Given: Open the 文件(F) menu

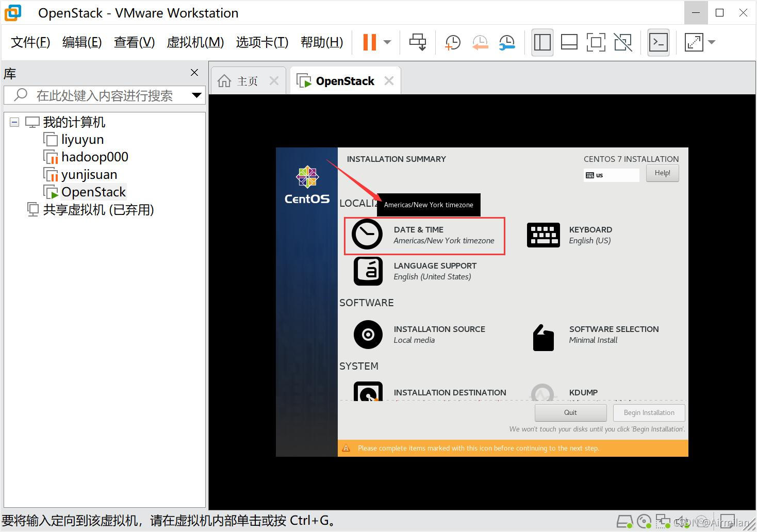Looking at the screenshot, I should [30, 42].
